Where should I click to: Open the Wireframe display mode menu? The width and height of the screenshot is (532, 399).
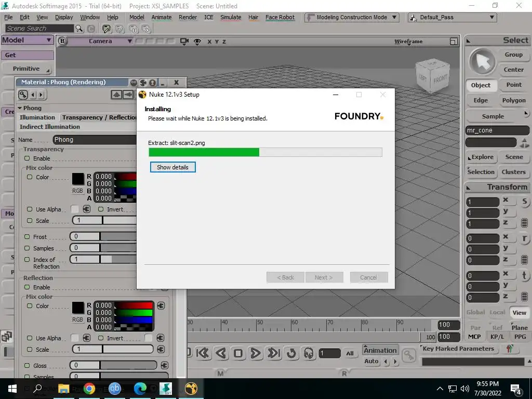[x=408, y=42]
